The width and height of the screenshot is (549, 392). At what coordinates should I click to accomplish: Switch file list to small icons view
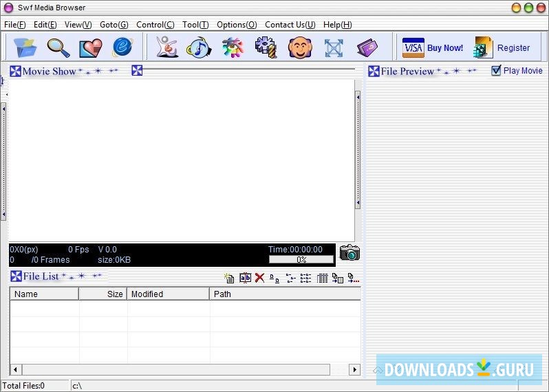tap(290, 279)
